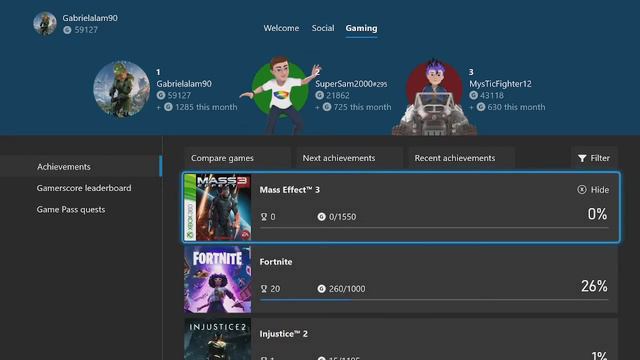The width and height of the screenshot is (640, 360).
Task: Click the 26% completion value
Action: click(594, 286)
